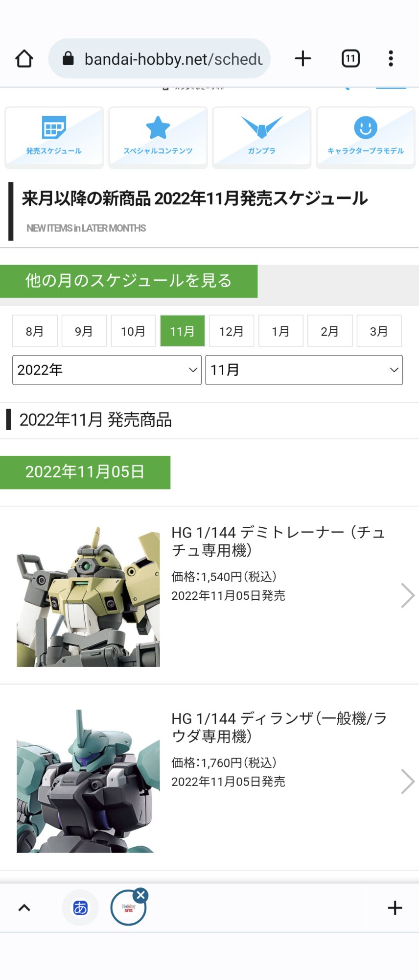Open the tab switcher showing 11 tabs
The height and width of the screenshot is (980, 419).
click(x=350, y=59)
